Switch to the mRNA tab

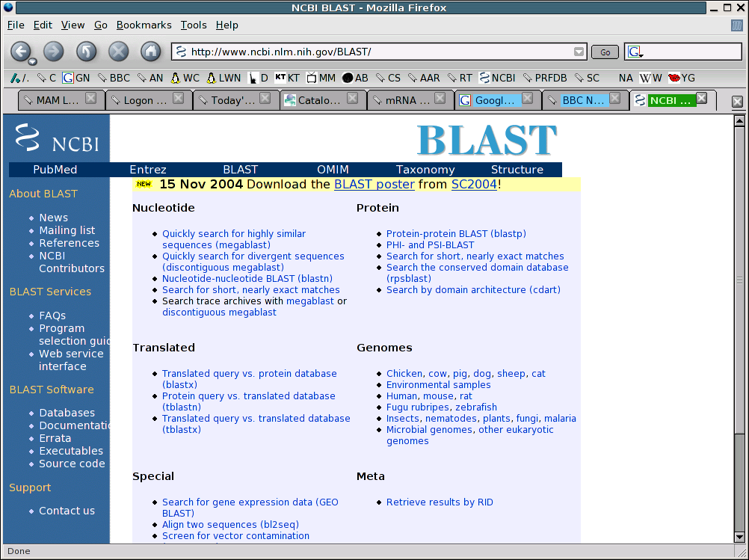pos(407,100)
